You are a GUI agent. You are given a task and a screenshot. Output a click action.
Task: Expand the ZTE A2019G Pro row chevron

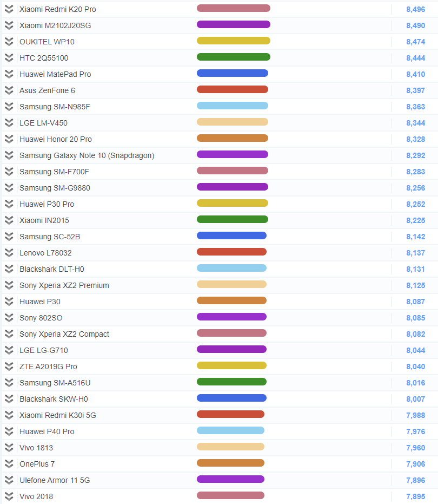[9, 366]
